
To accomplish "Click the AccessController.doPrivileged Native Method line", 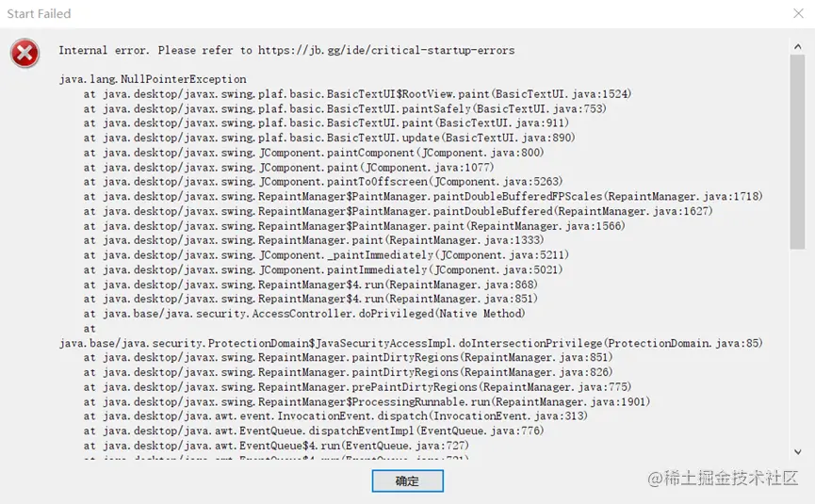I will 304,314.
